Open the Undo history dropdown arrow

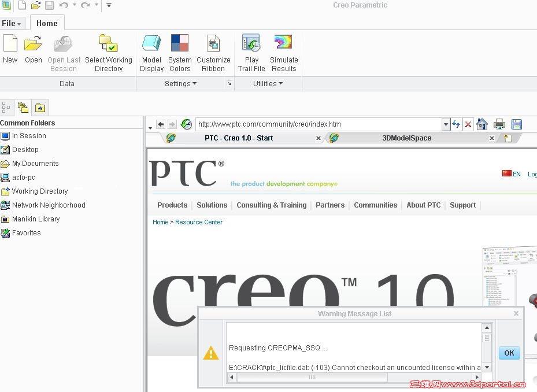pos(75,5)
